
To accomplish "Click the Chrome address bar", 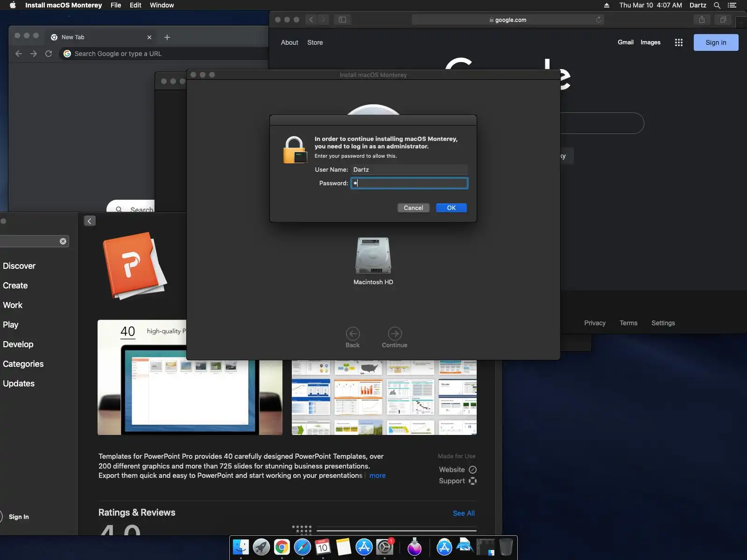I will click(x=163, y=54).
